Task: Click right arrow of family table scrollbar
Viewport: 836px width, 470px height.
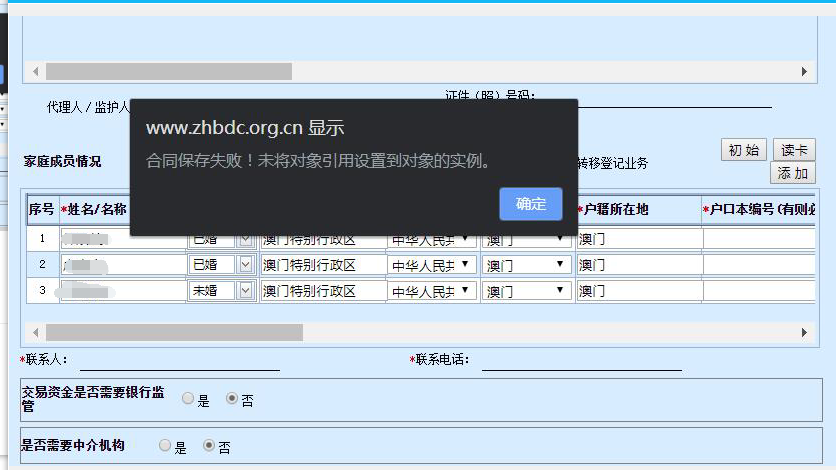Action: 803,332
